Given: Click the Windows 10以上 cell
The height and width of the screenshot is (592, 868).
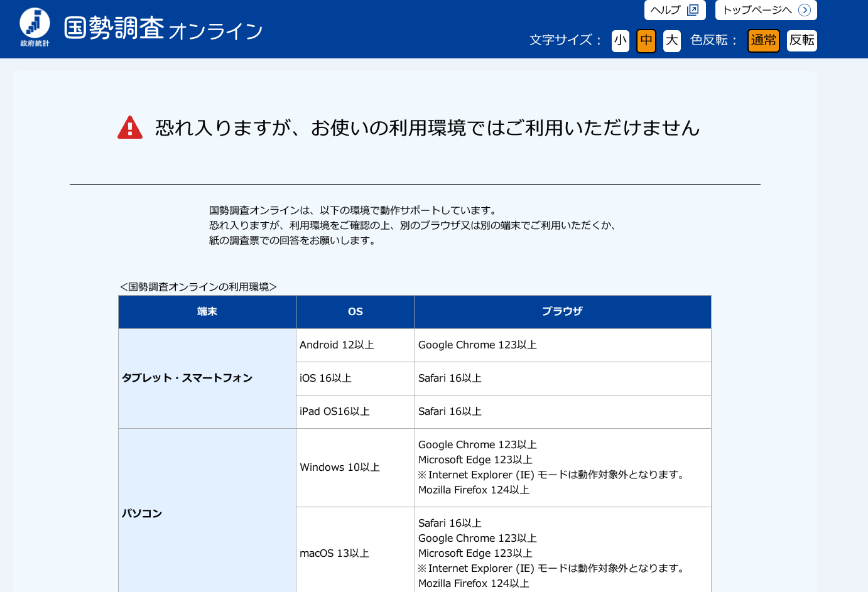Looking at the screenshot, I should 340,467.
